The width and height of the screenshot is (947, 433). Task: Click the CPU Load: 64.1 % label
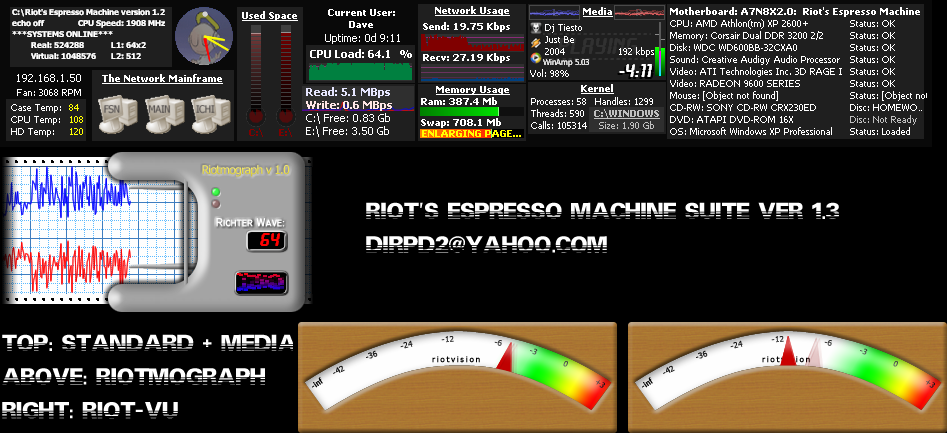361,54
